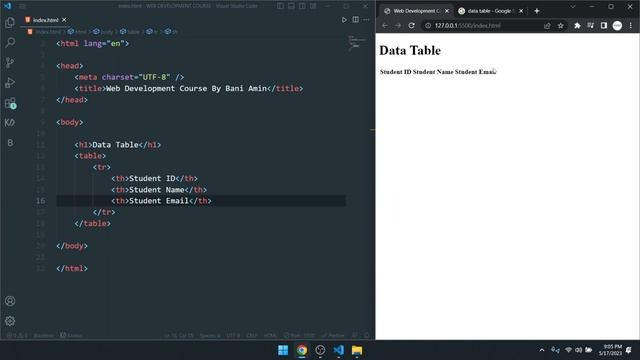Open Chrome three-dot menu
This screenshot has width=640, height=360.
(x=631, y=25)
